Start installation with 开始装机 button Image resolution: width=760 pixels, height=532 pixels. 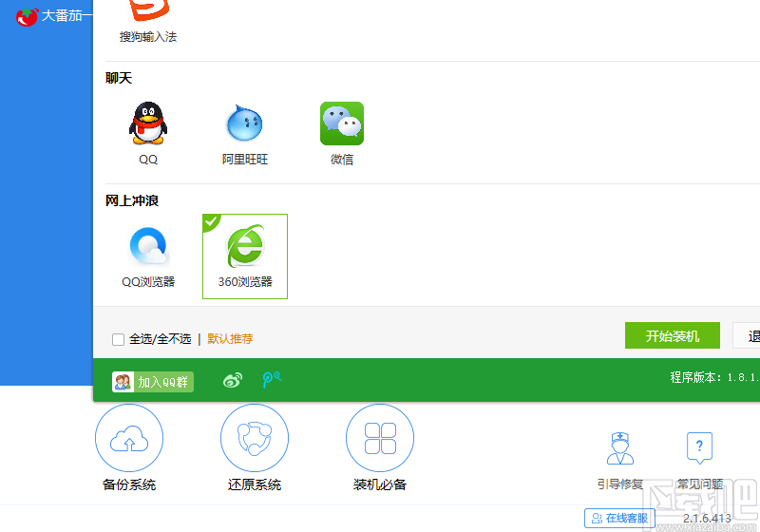click(x=673, y=335)
